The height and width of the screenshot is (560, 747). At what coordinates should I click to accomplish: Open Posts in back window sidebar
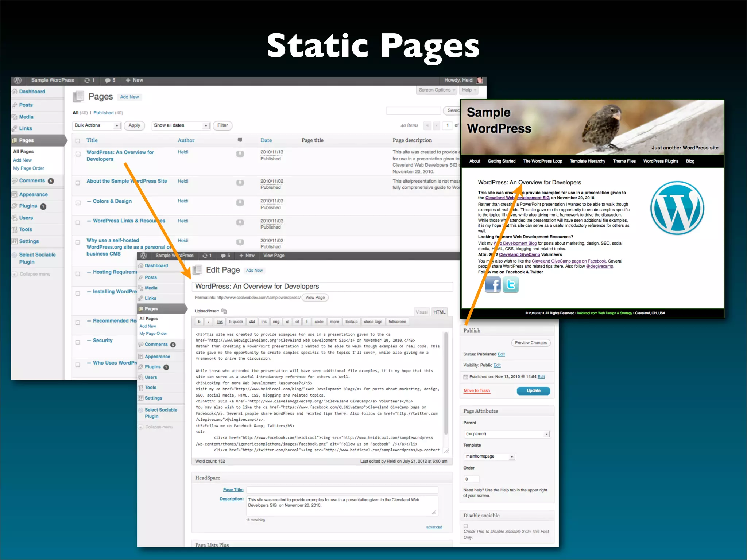click(x=26, y=105)
